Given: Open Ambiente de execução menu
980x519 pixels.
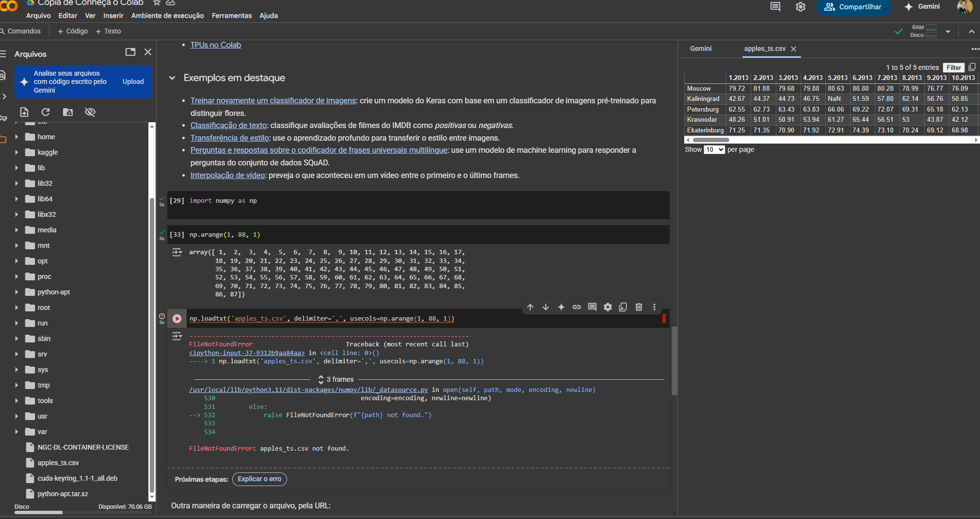Looking at the screenshot, I should (x=168, y=16).
